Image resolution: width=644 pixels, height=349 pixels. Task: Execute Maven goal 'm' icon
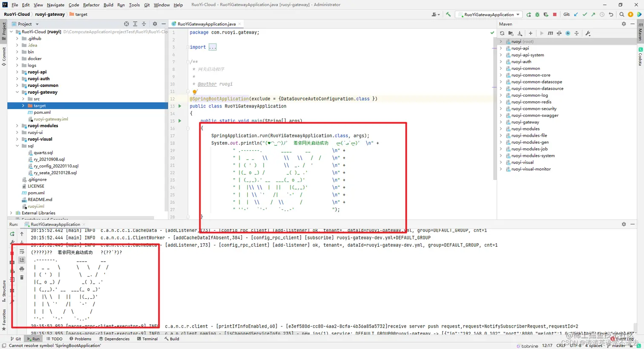click(550, 33)
